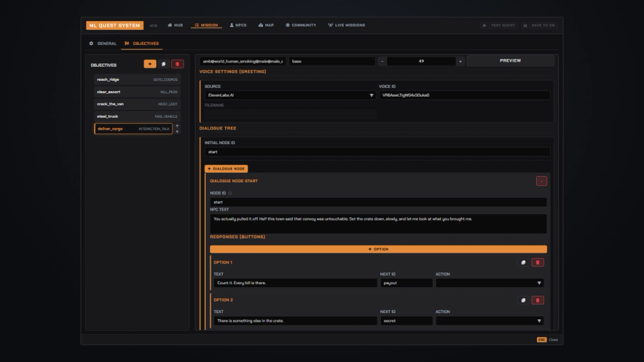The height and width of the screenshot is (362, 644).
Task: Click the DIALOGUE TREE heading
Action: point(217,129)
